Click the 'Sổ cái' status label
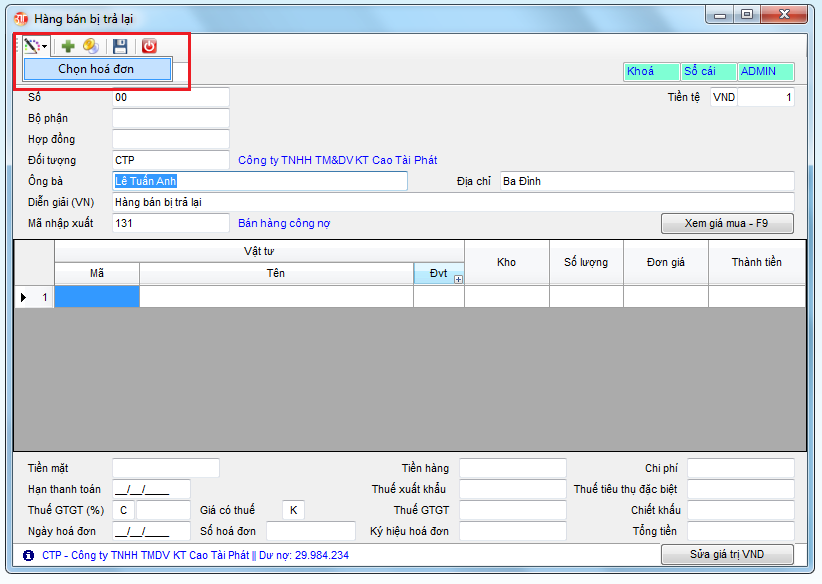822x584 pixels. [708, 72]
